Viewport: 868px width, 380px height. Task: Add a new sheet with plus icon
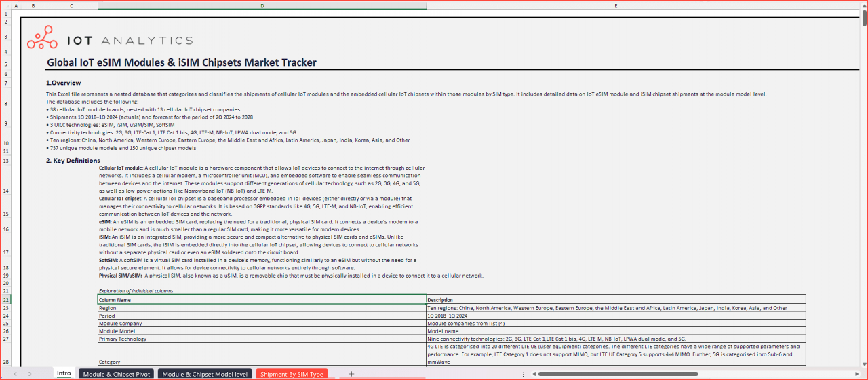[x=351, y=373]
